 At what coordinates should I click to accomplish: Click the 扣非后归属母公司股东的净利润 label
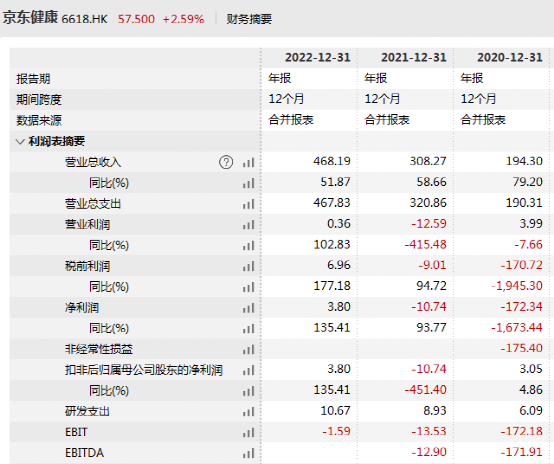click(144, 370)
